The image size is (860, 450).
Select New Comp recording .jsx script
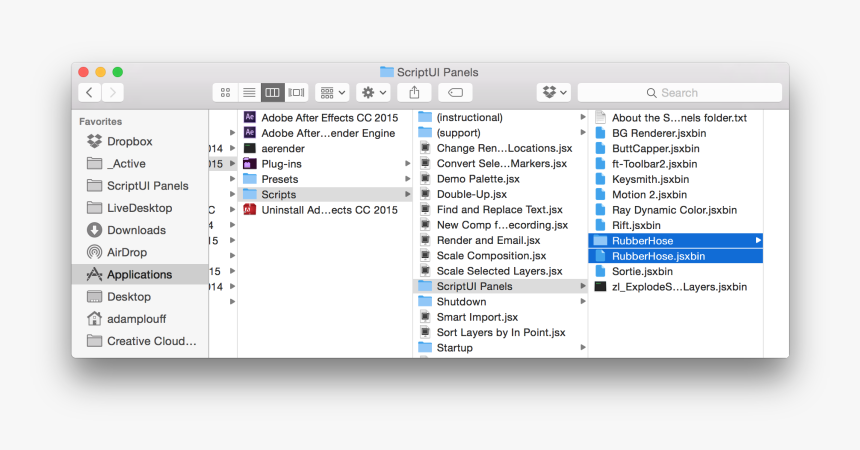500,225
